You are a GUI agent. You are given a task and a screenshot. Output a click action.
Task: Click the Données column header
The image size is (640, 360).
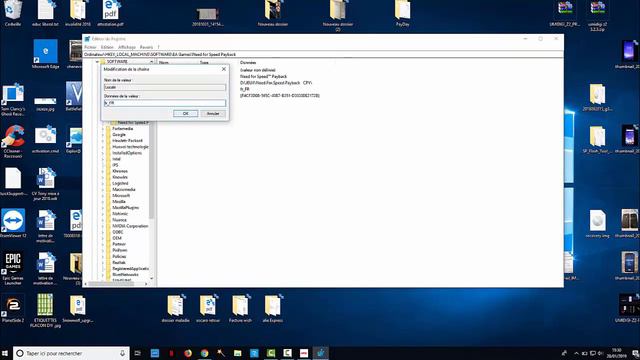(248, 62)
